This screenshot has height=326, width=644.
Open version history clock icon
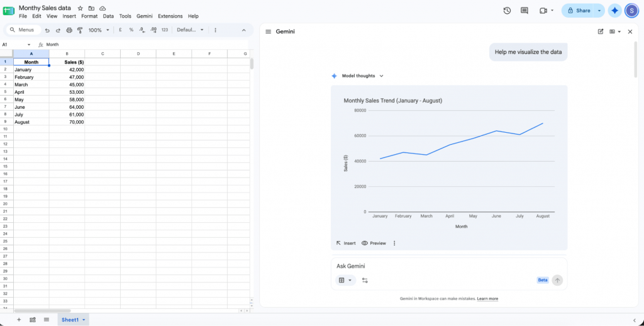pyautogui.click(x=507, y=11)
